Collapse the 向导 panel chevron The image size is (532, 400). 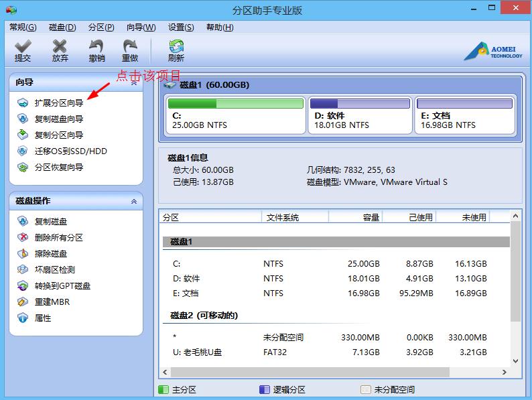click(x=134, y=83)
